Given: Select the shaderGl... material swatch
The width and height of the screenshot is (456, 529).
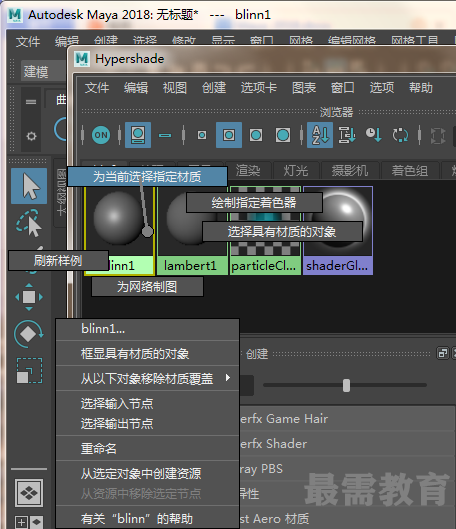Looking at the screenshot, I should coord(338,230).
